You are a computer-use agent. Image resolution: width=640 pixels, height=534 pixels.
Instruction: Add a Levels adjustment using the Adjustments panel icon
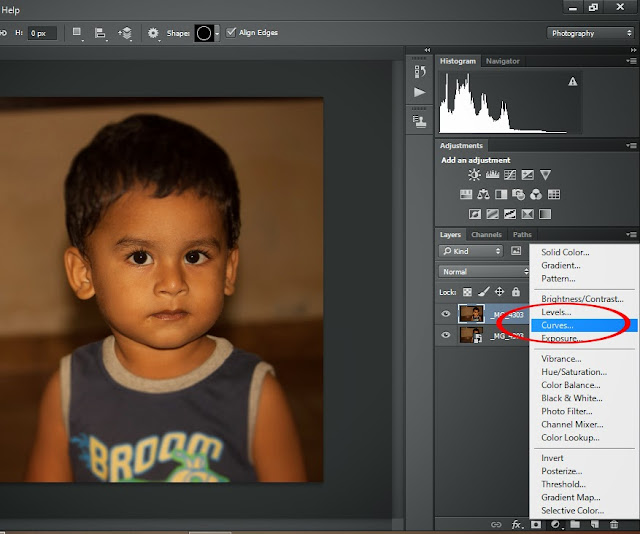tap(492, 175)
